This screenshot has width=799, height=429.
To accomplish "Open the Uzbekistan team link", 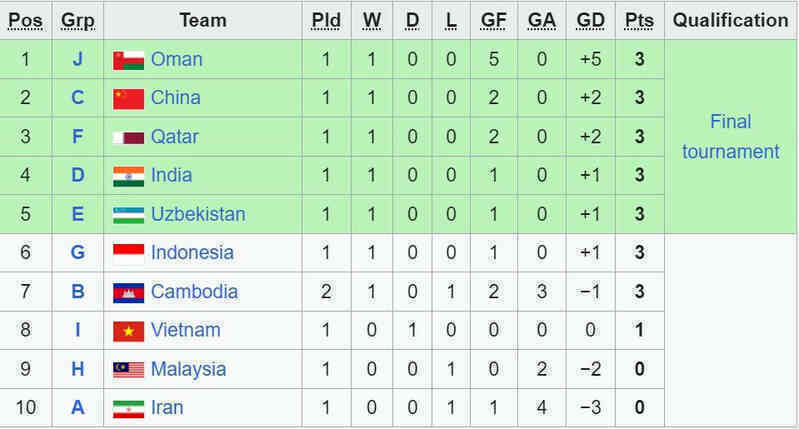I will (x=198, y=214).
